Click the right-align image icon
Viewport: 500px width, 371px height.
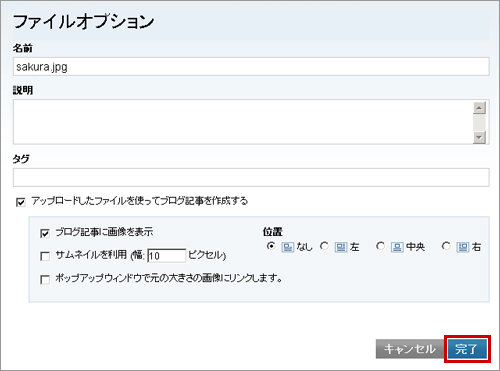pyautogui.click(x=463, y=247)
